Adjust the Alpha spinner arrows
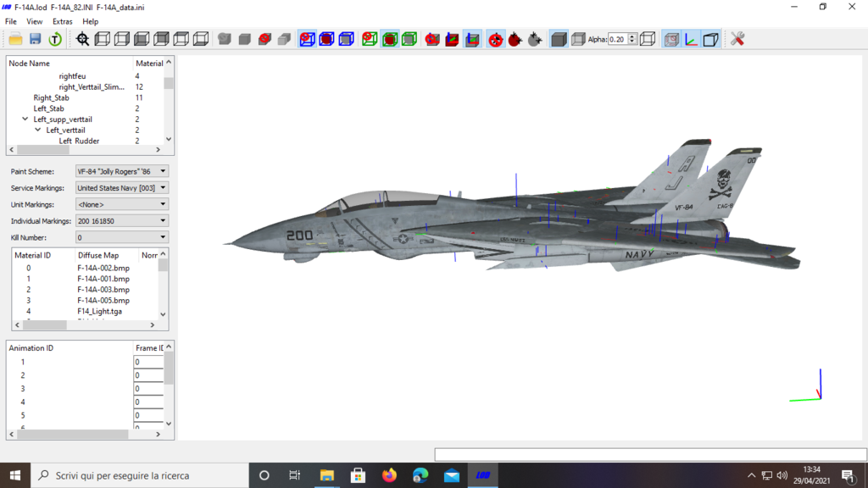Screen dimensions: 868x488 click(632, 39)
